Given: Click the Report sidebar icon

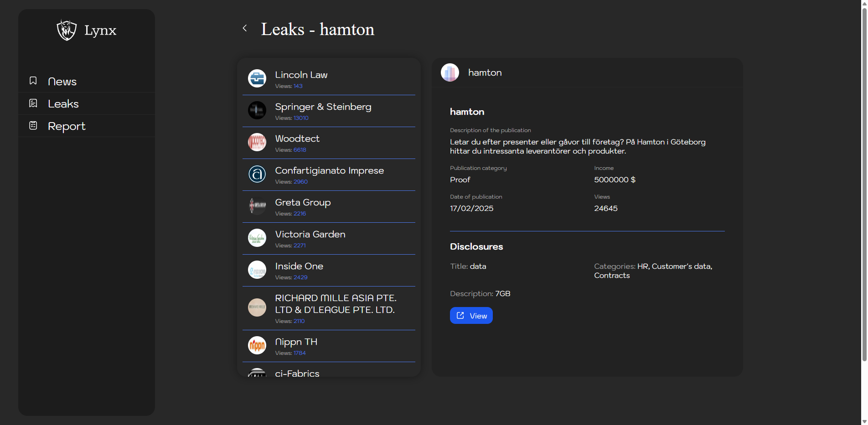Looking at the screenshot, I should tap(33, 126).
